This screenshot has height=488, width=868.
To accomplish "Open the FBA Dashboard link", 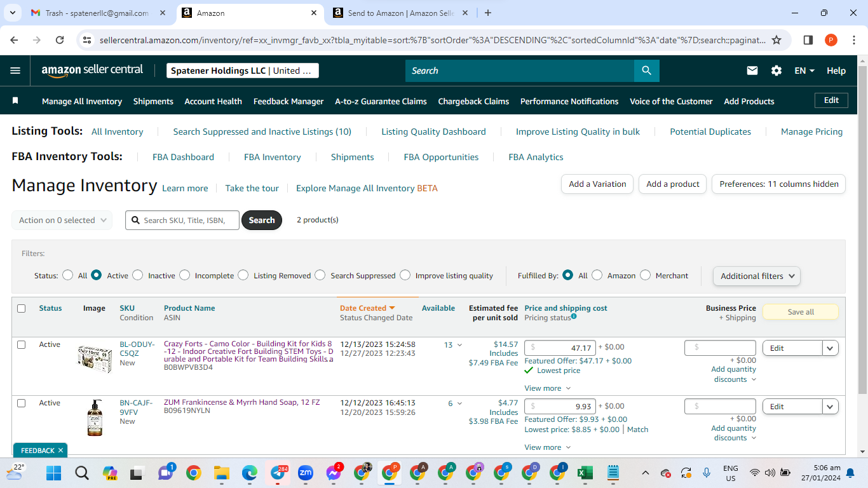I will pos(183,157).
